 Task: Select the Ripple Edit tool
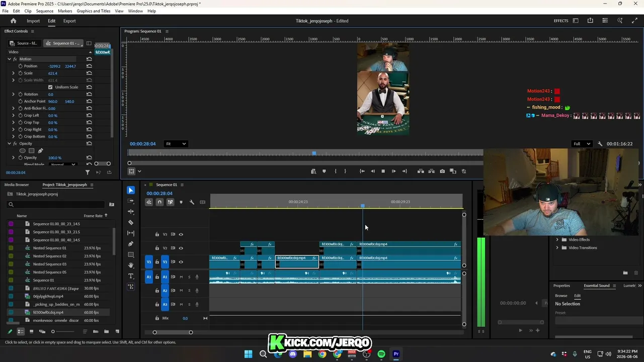(131, 212)
